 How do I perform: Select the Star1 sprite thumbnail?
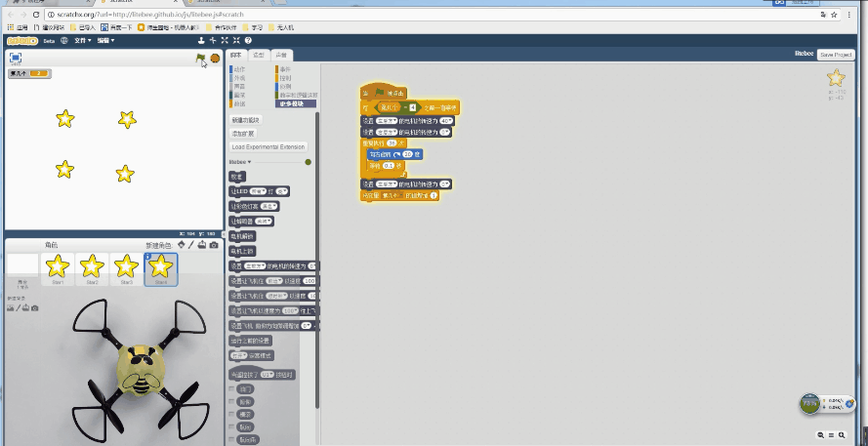pos(58,267)
